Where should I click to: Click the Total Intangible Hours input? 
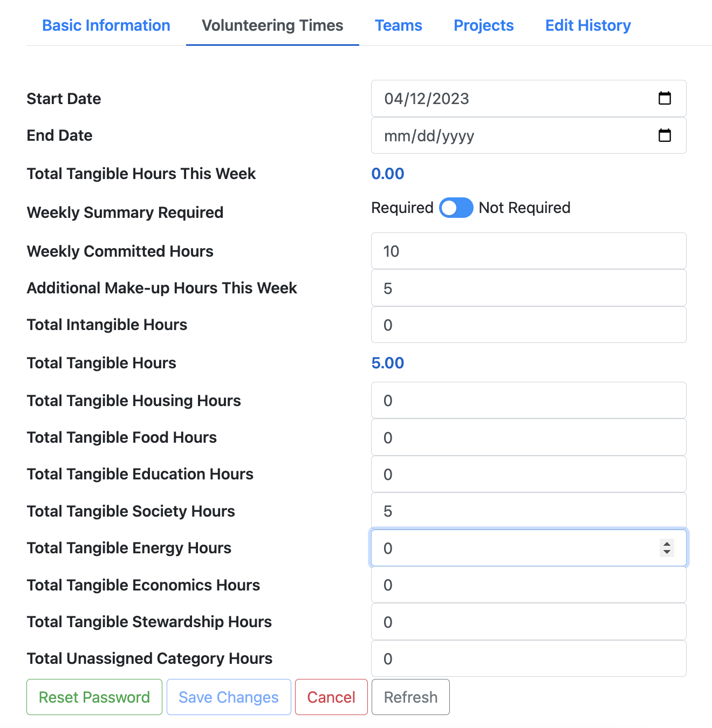(529, 325)
